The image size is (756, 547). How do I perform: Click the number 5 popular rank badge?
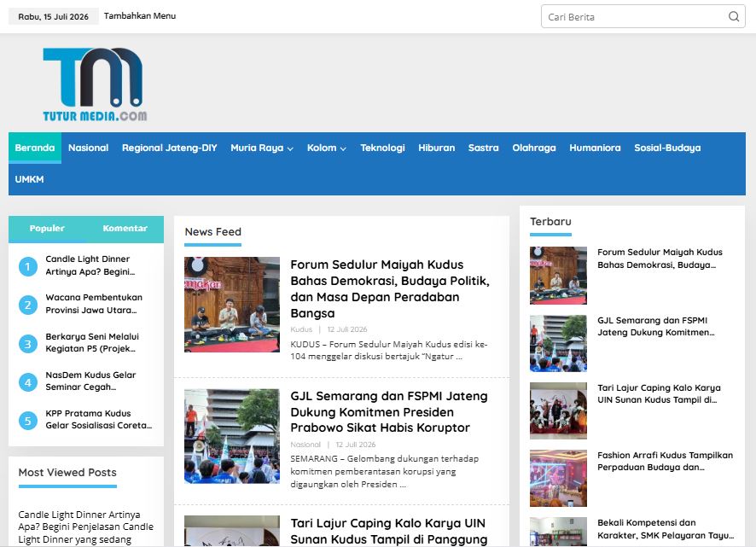[x=28, y=421]
